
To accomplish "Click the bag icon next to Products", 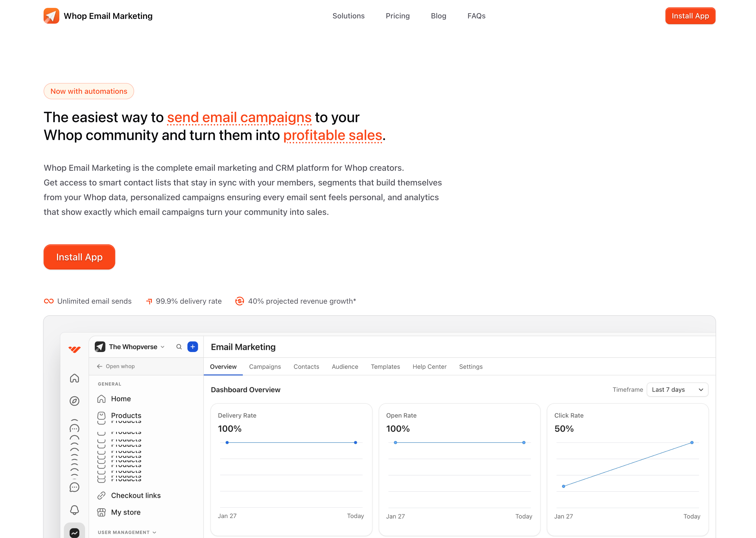I will tap(101, 415).
